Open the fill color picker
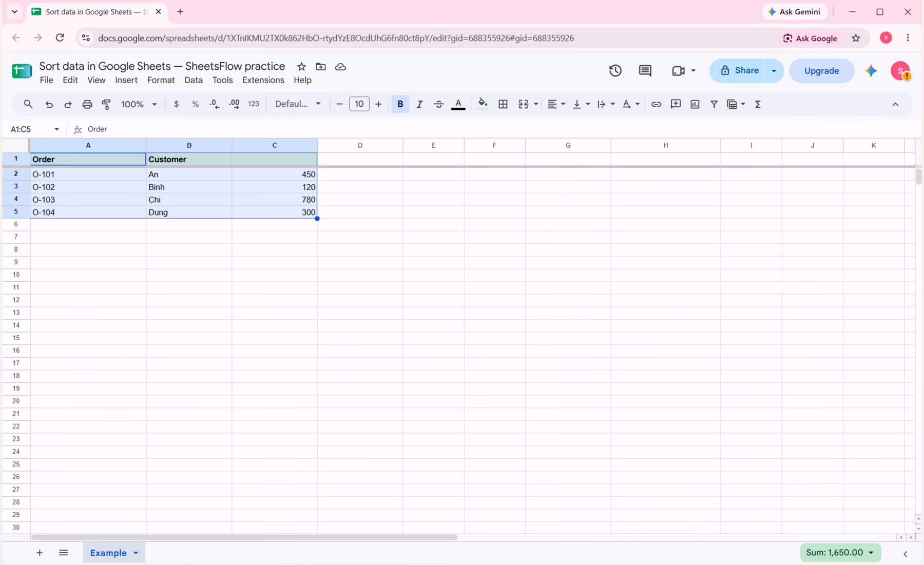The width and height of the screenshot is (924, 565). click(x=483, y=104)
